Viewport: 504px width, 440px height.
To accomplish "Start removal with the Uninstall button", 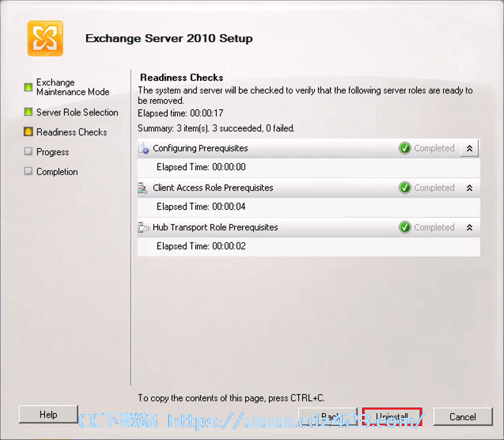I will 392,417.
